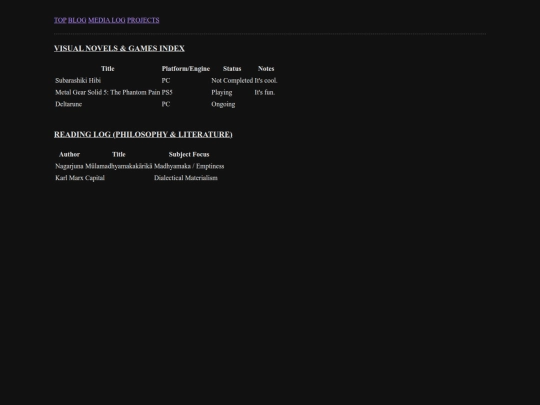
Task: Visit the PROJECTS link
Action: (143, 20)
